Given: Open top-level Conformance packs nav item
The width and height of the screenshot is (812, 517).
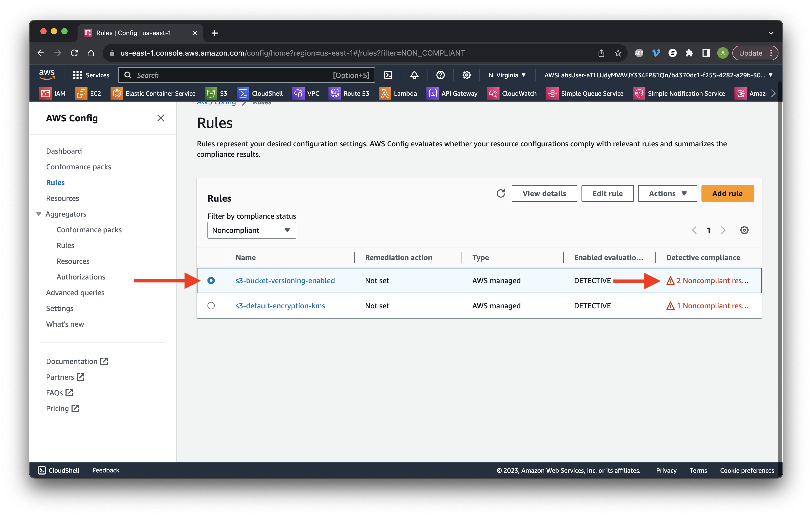Looking at the screenshot, I should 79,167.
